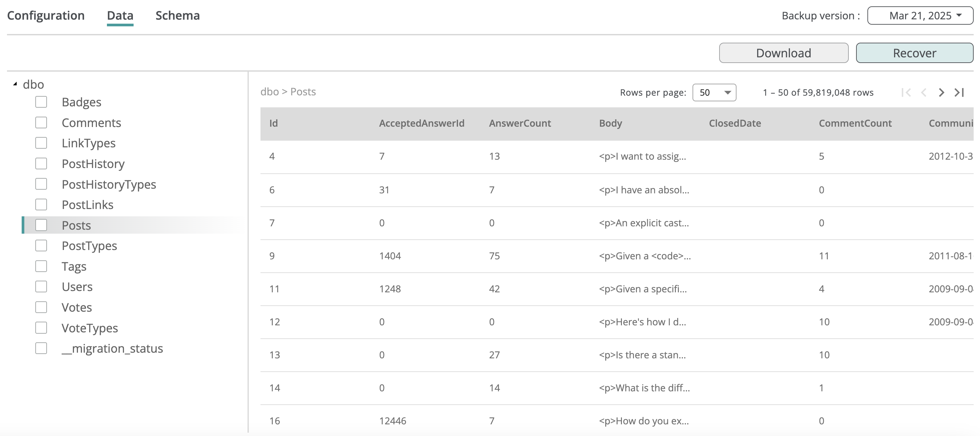Viewport: 980px width, 436px height.
Task: Click the AnswerCount column header
Action: click(520, 123)
